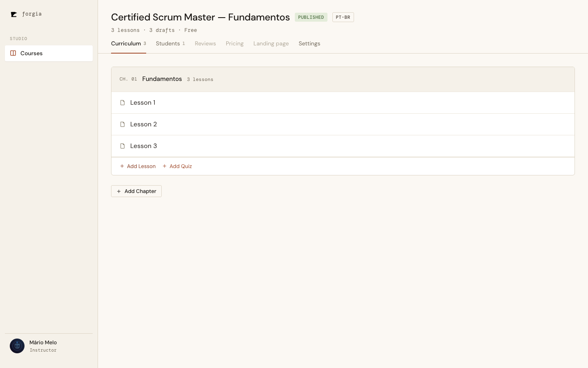The width and height of the screenshot is (588, 368).
Task: Click the Add Quiz link
Action: [x=177, y=166]
